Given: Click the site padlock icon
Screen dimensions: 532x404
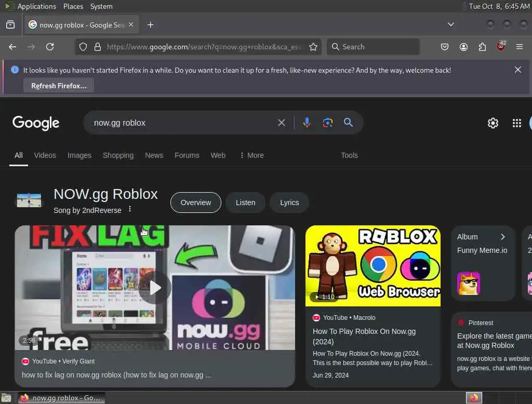Looking at the screenshot, I should 98,47.
